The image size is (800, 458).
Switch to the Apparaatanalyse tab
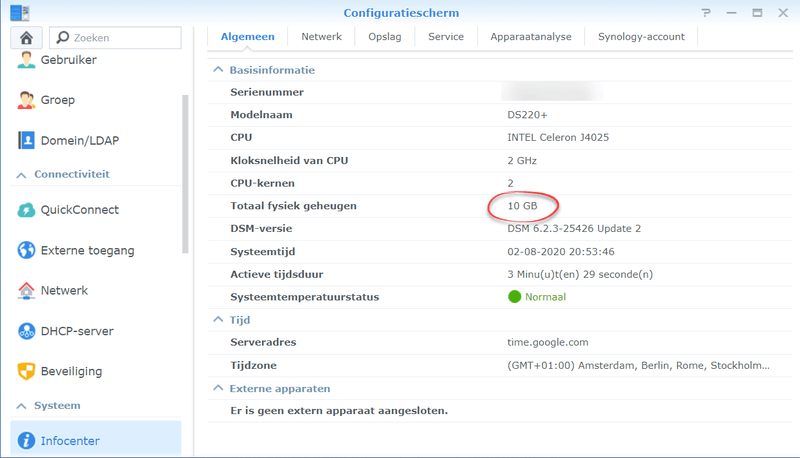(531, 37)
